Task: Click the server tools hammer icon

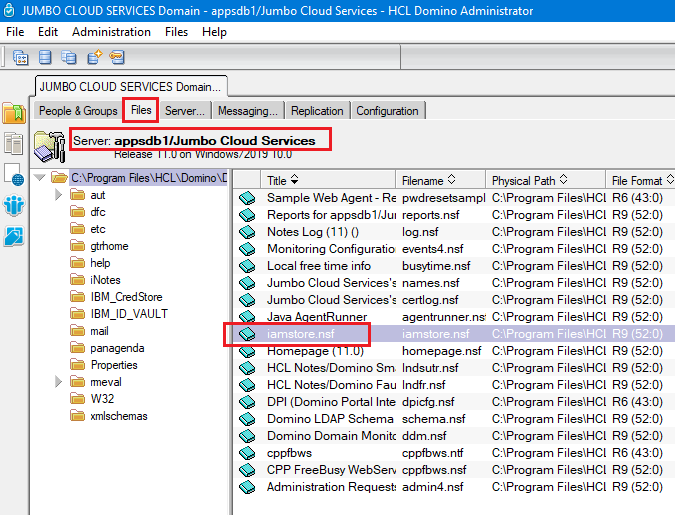Action: coord(49,147)
